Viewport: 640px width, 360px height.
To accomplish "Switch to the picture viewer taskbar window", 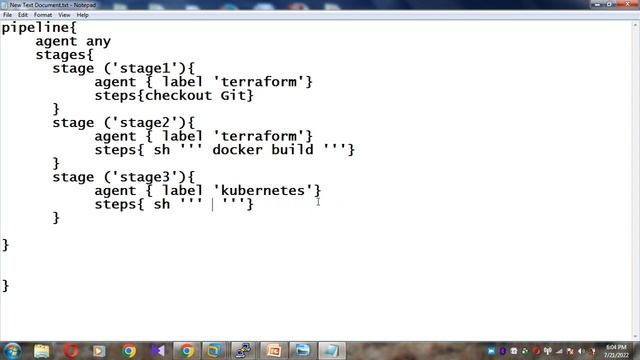I will (302, 351).
